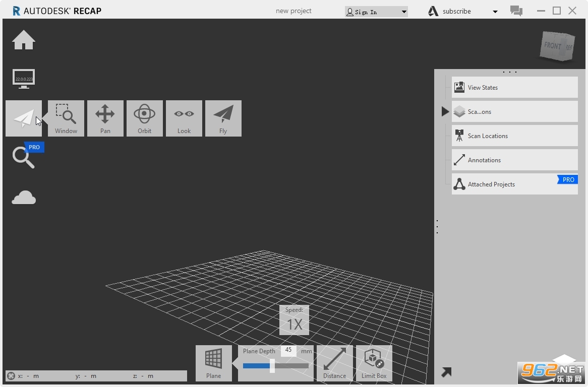This screenshot has height=387, width=588.
Task: Click the three-dot grip atop navigator panel
Action: [510, 72]
